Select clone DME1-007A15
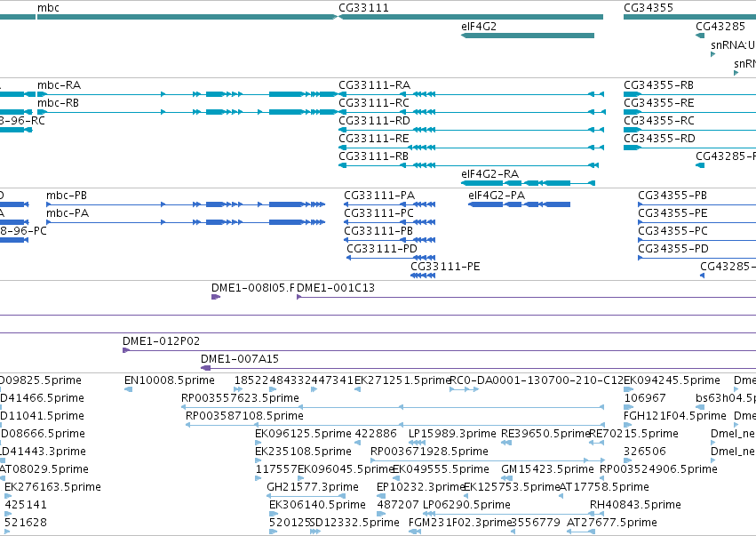The height and width of the screenshot is (536, 756). (x=478, y=368)
